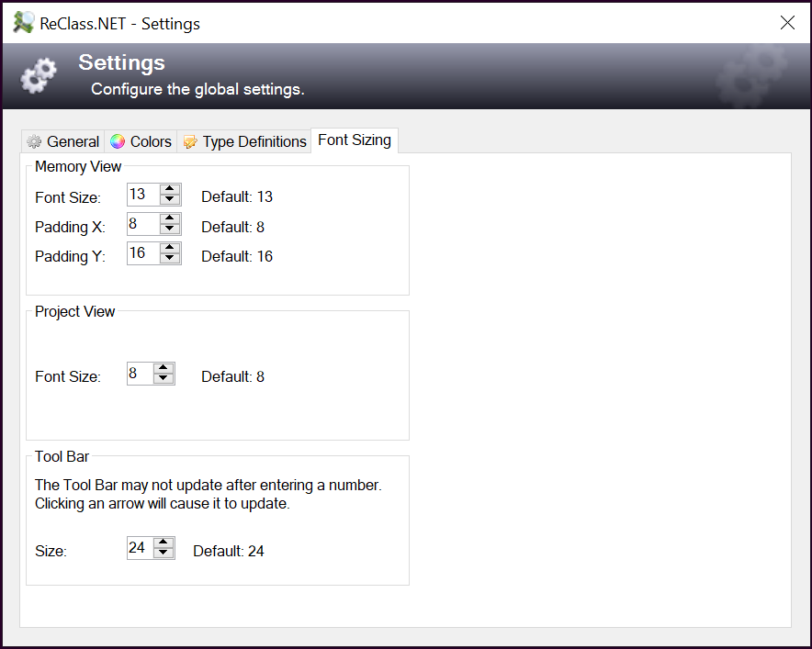This screenshot has height=649, width=812.
Task: Click the Tool Bar update note text
Action: [x=209, y=494]
